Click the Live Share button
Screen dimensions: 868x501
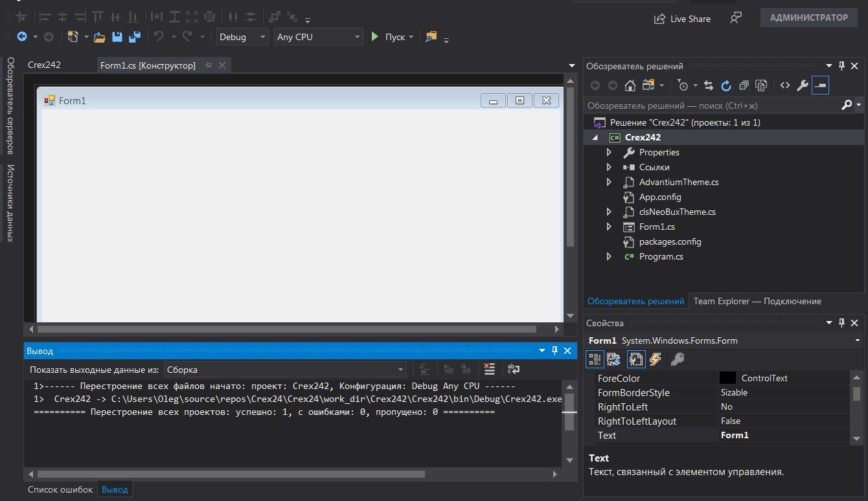pos(683,19)
